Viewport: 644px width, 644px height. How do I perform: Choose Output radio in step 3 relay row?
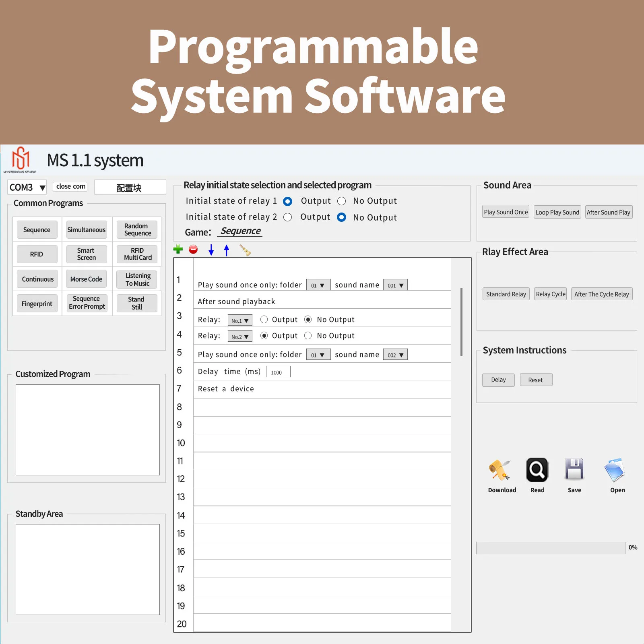(x=264, y=319)
